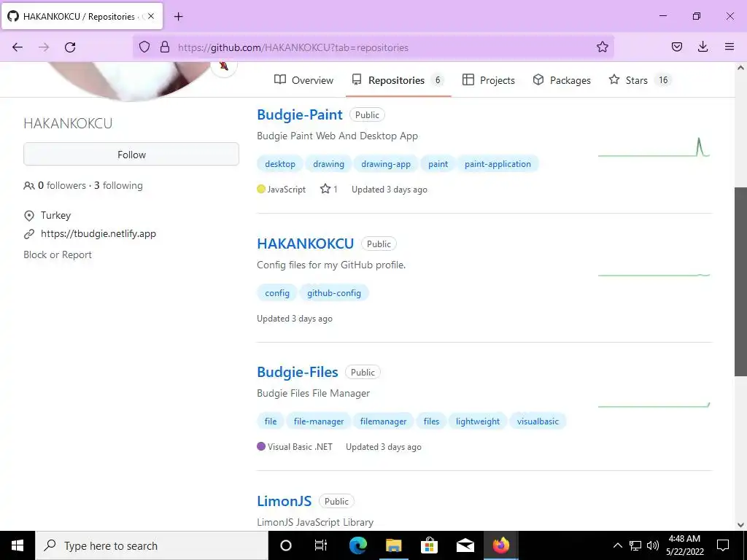
Task: Open network status tray icon
Action: coord(635,545)
